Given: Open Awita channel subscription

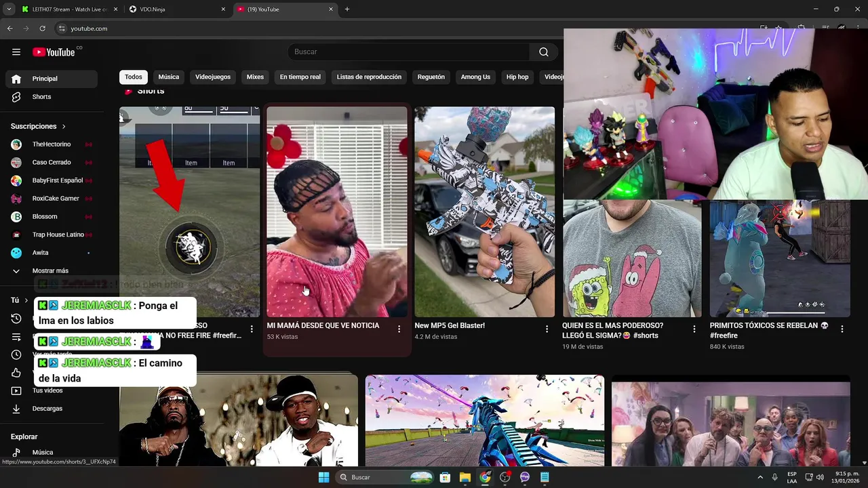Looking at the screenshot, I should tap(52, 253).
